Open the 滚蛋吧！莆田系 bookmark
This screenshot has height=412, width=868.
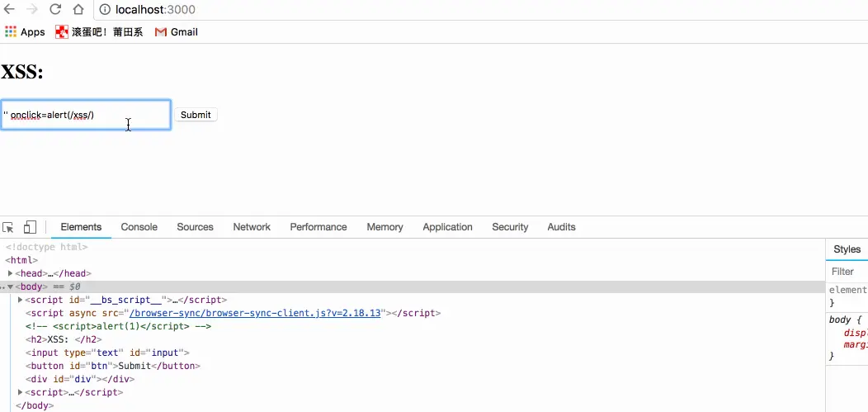(99, 32)
